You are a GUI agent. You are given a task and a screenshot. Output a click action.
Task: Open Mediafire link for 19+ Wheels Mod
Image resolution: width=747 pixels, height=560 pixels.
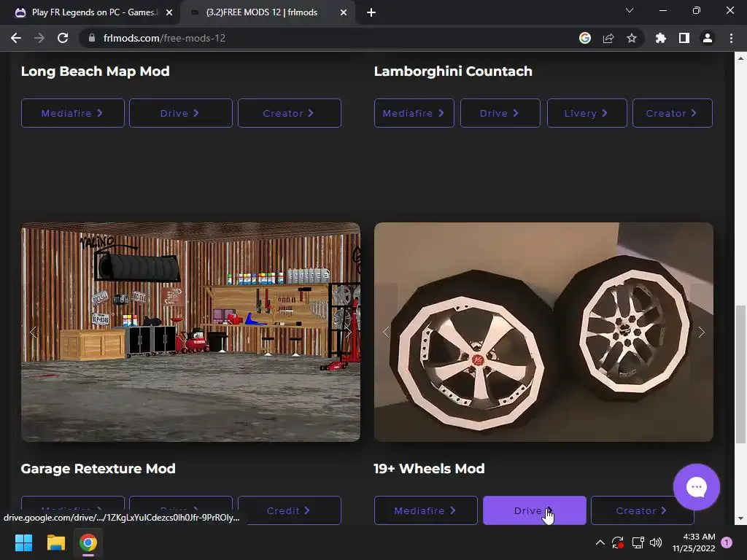coord(426,510)
